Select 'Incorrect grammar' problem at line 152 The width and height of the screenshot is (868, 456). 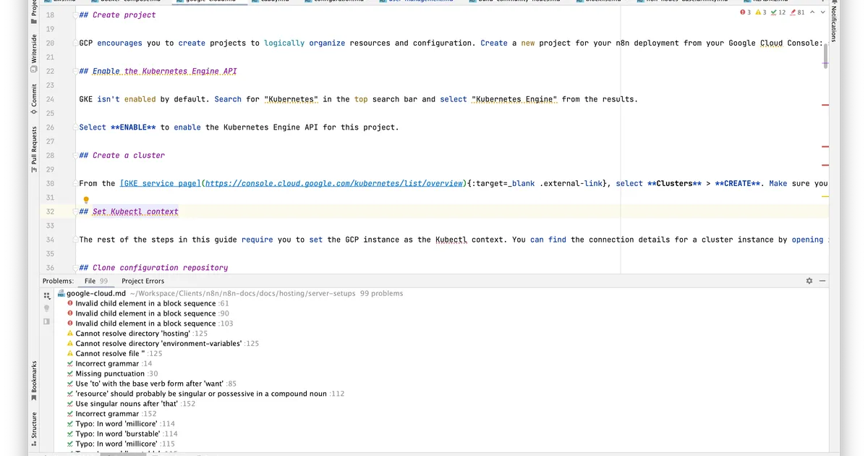[111, 414]
